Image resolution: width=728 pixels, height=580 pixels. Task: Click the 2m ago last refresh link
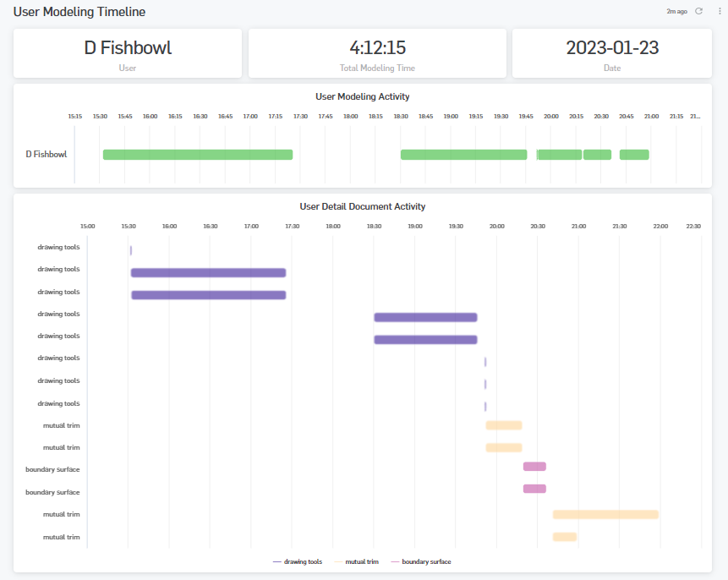click(x=678, y=11)
